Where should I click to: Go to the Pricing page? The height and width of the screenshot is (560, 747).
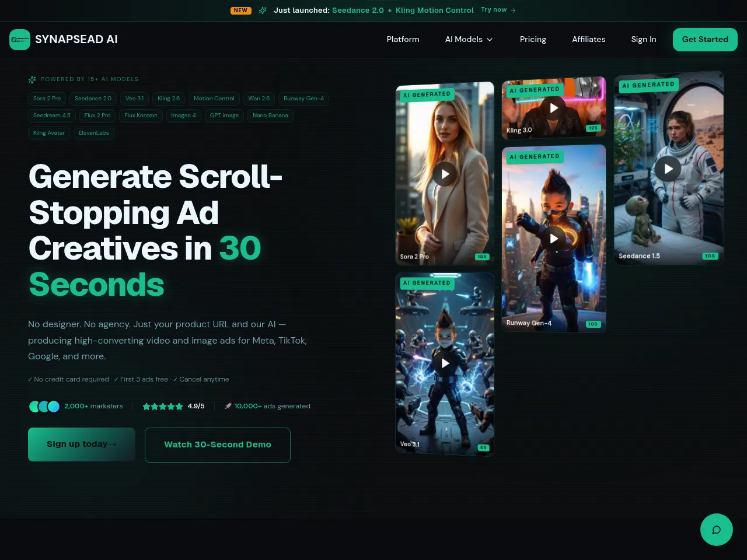pyautogui.click(x=533, y=40)
